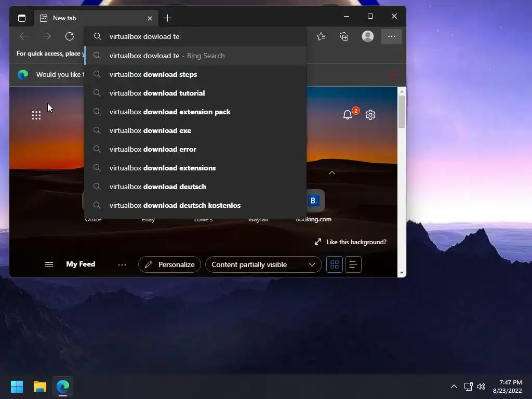This screenshot has width=532, height=399.
Task: Choose 'virtualbox download steps' suggestion
Action: click(195, 74)
